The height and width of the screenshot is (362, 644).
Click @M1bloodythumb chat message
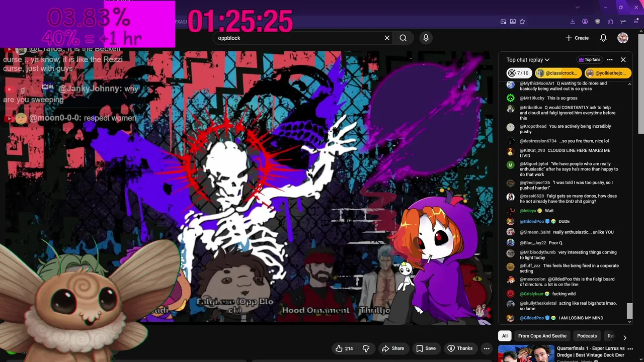pos(568,255)
